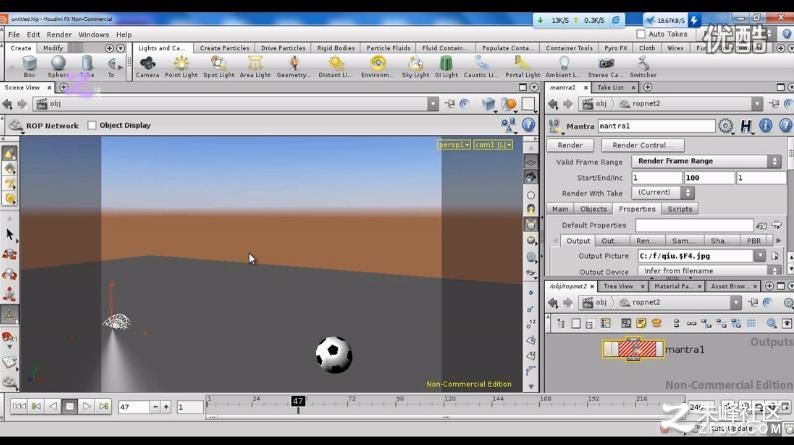This screenshot has height=445, width=794.
Task: Switch to the Objects parameter tab
Action: (593, 209)
